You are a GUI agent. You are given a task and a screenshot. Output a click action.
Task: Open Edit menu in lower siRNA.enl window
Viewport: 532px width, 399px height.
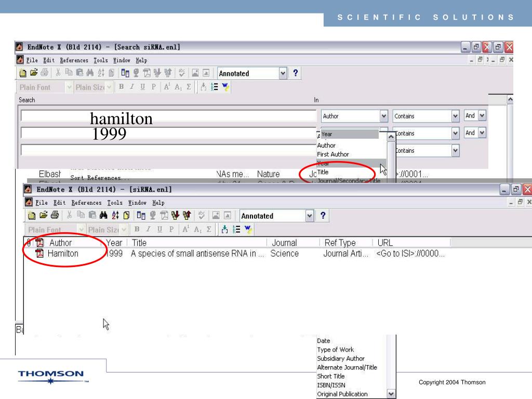tap(59, 203)
